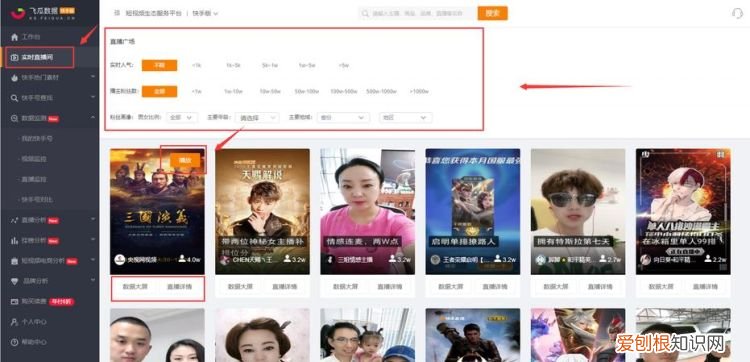Click the orange 播放 button on 三国演义 card
Viewport: 750px width, 362px height.
pyautogui.click(x=185, y=160)
